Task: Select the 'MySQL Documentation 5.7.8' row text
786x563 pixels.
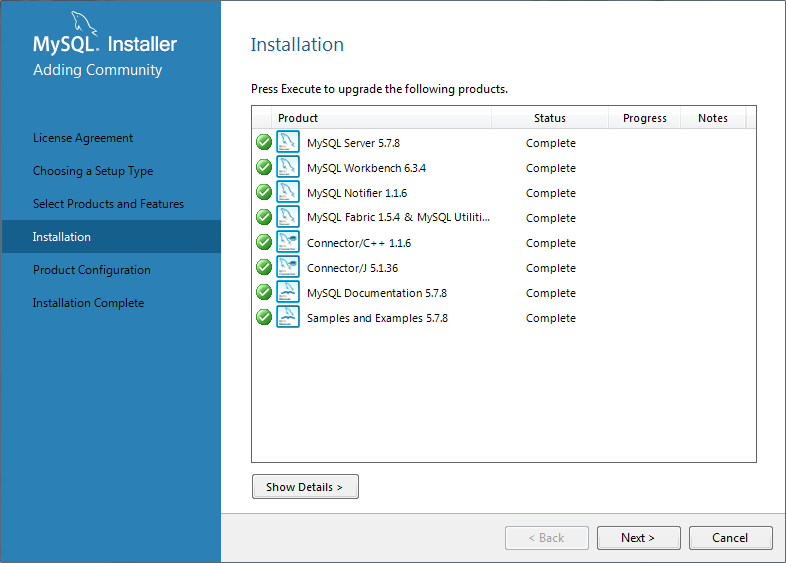Action: click(377, 293)
